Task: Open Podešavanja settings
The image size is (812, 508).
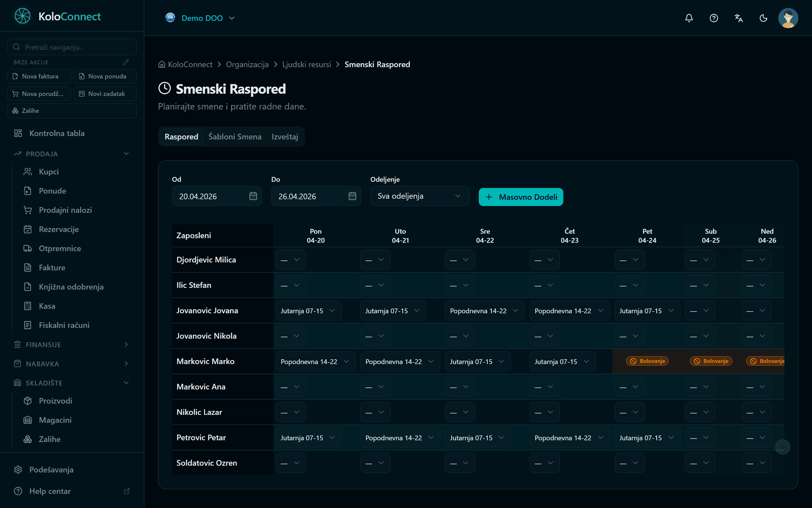Action: click(72, 470)
